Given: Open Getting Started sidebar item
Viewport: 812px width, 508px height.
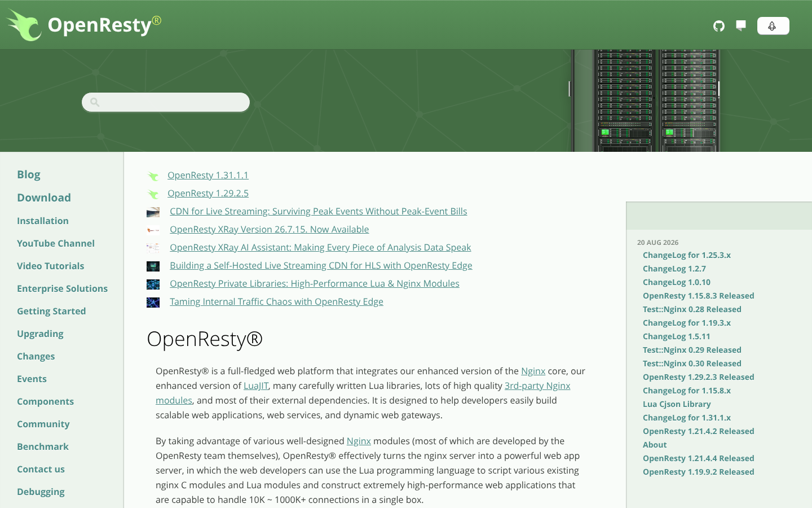Looking at the screenshot, I should pyautogui.click(x=51, y=311).
